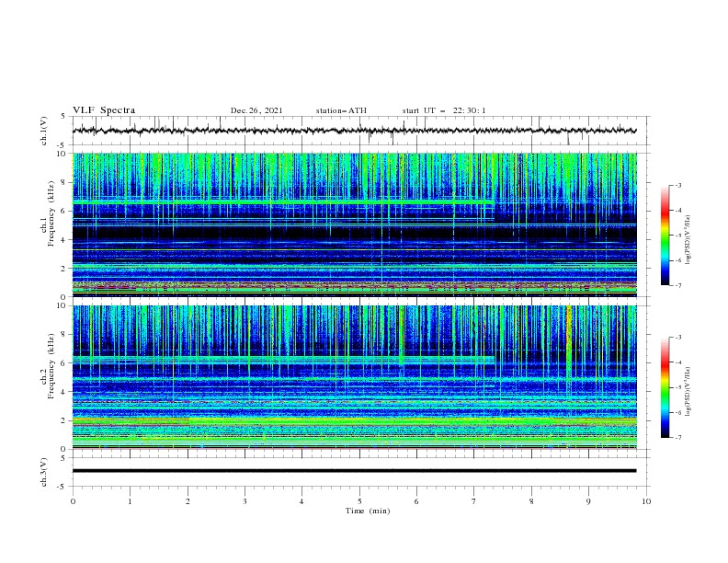Click the "2" kHz tick on ch.1 frequency axis
This screenshot has width=728, height=563.
tap(65, 269)
